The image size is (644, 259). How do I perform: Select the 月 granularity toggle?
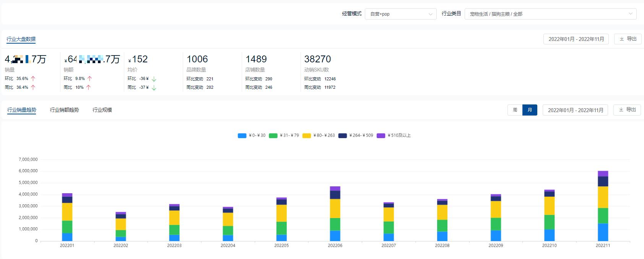(x=530, y=110)
